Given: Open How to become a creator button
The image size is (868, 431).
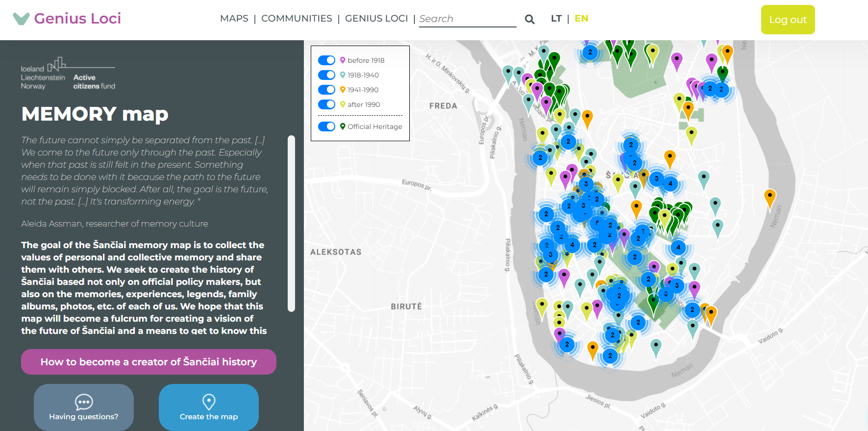Looking at the screenshot, I should (149, 362).
